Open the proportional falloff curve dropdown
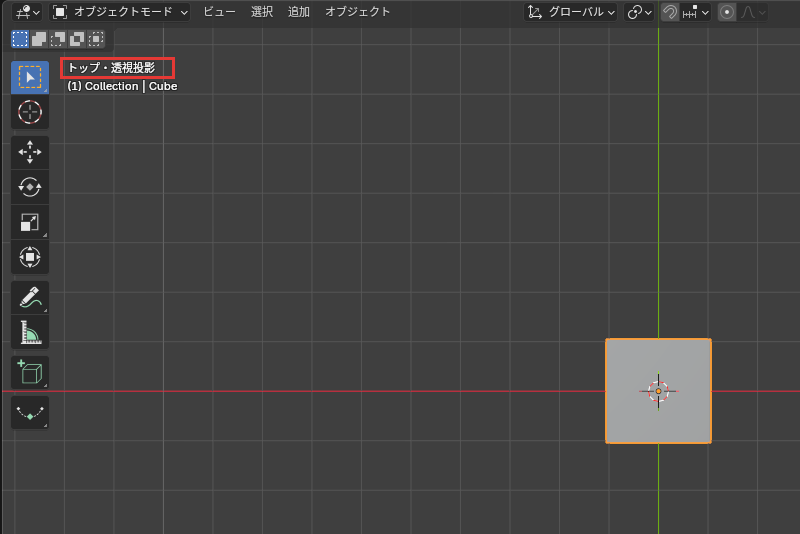 pyautogui.click(x=753, y=12)
